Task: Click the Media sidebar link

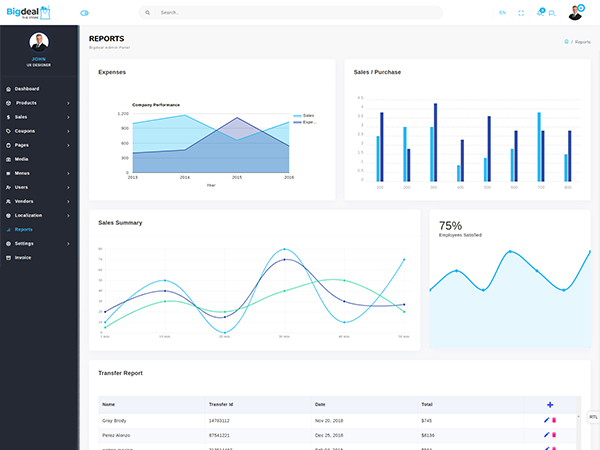Action: tap(21, 159)
